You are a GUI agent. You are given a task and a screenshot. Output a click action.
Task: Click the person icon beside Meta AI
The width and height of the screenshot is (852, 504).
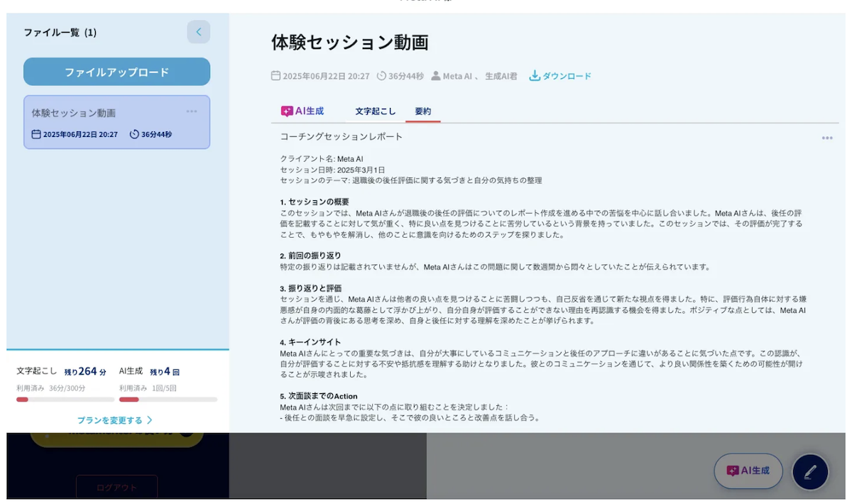(436, 76)
